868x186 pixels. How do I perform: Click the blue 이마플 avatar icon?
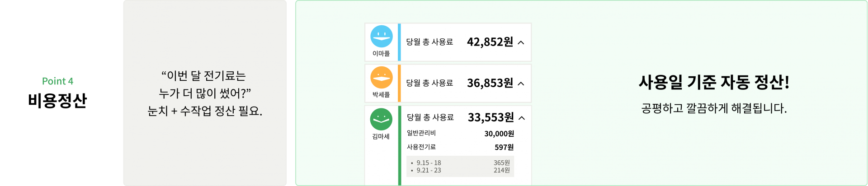pos(382,37)
